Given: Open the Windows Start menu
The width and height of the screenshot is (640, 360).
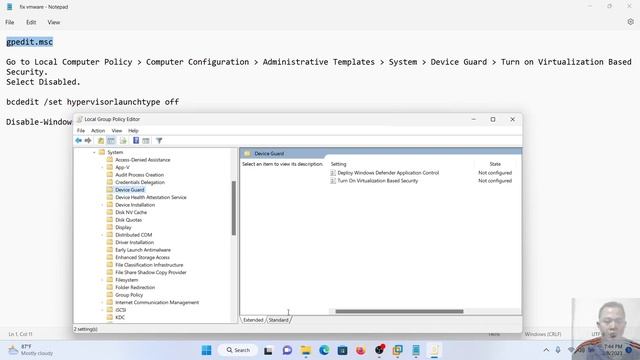Looking at the screenshot, I should (207, 350).
